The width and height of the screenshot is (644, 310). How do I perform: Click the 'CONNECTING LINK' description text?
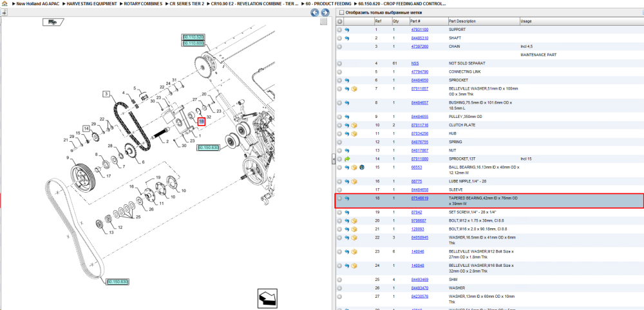pos(466,72)
